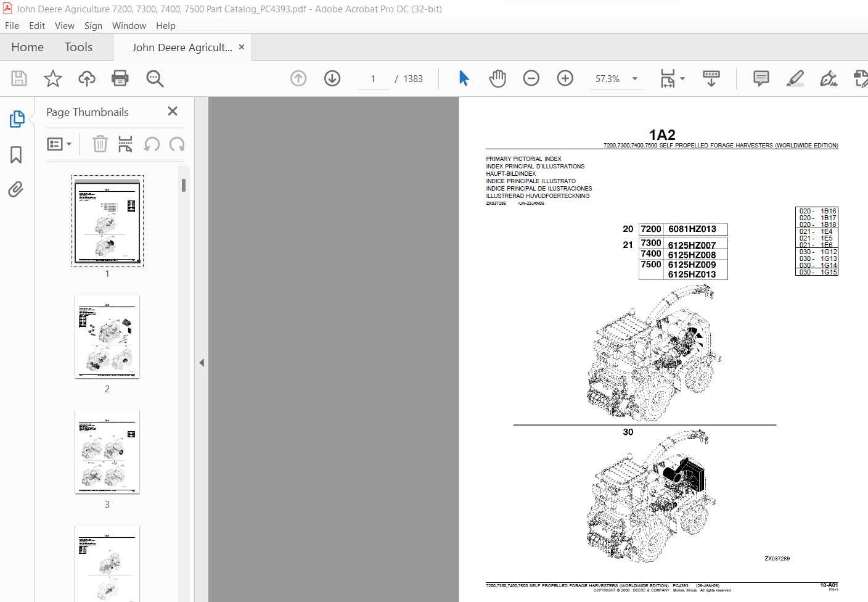Open Page Thumbnails sidebar icon
The height and width of the screenshot is (602, 868).
(x=17, y=119)
